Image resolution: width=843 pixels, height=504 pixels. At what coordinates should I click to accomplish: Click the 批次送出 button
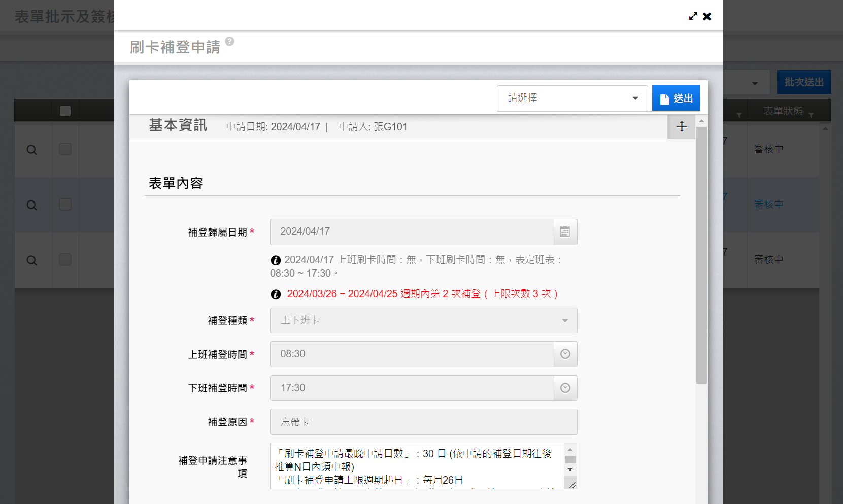click(x=803, y=82)
